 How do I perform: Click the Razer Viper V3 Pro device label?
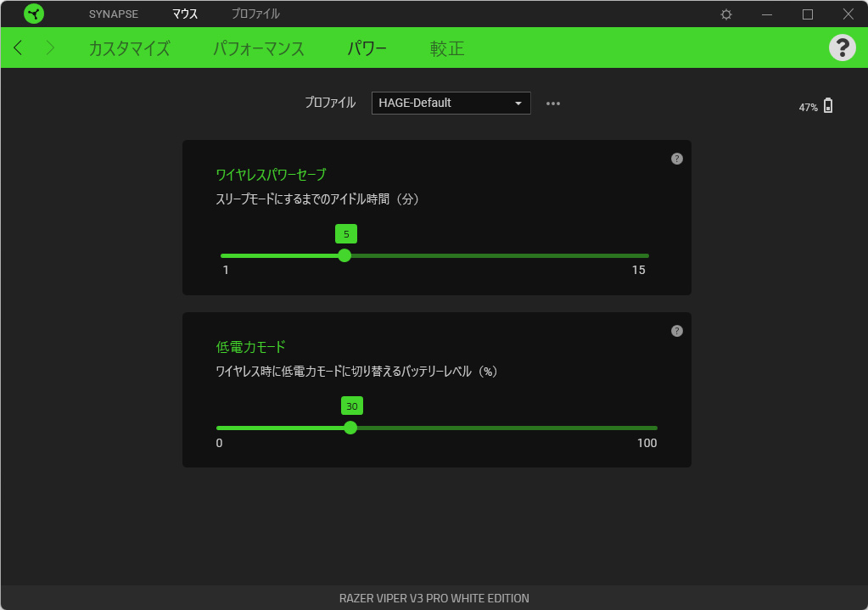[434, 598]
